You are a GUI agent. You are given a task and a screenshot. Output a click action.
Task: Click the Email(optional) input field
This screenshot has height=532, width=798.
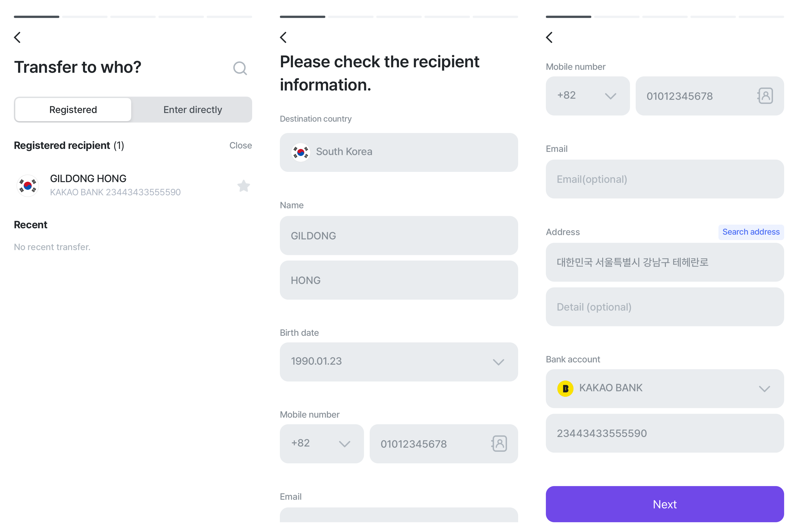click(x=665, y=179)
